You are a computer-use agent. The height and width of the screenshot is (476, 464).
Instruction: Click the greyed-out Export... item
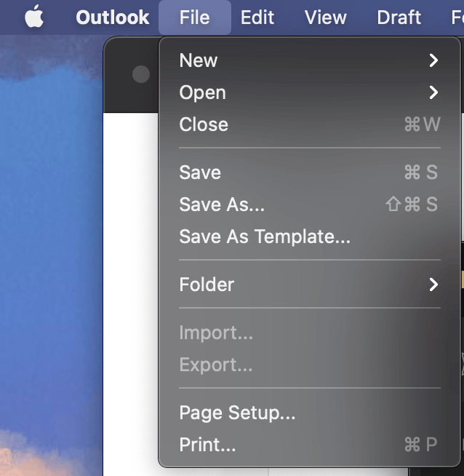pyautogui.click(x=309, y=365)
